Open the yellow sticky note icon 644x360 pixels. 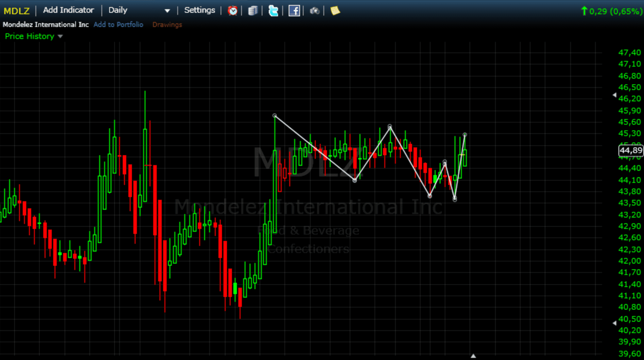[x=335, y=11]
